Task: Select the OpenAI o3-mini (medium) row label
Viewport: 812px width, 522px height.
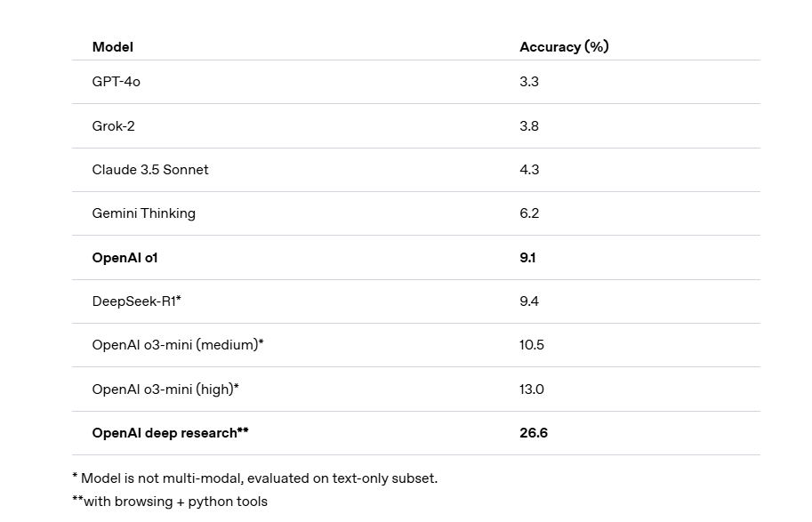Action: tap(178, 344)
